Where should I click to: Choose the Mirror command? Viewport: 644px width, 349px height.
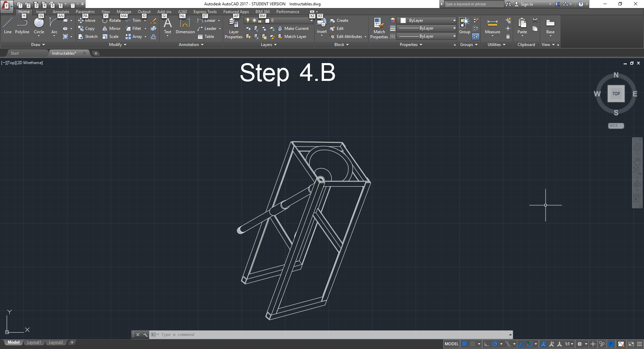(111, 29)
